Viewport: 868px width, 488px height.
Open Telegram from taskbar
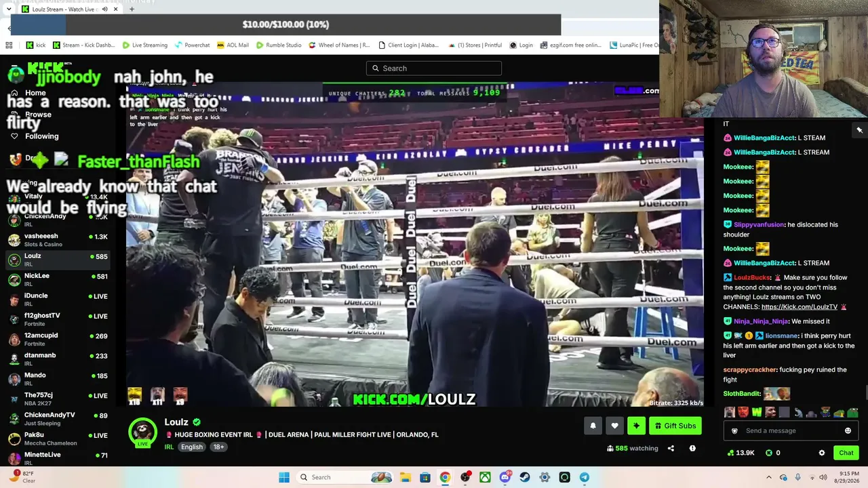[585, 477]
